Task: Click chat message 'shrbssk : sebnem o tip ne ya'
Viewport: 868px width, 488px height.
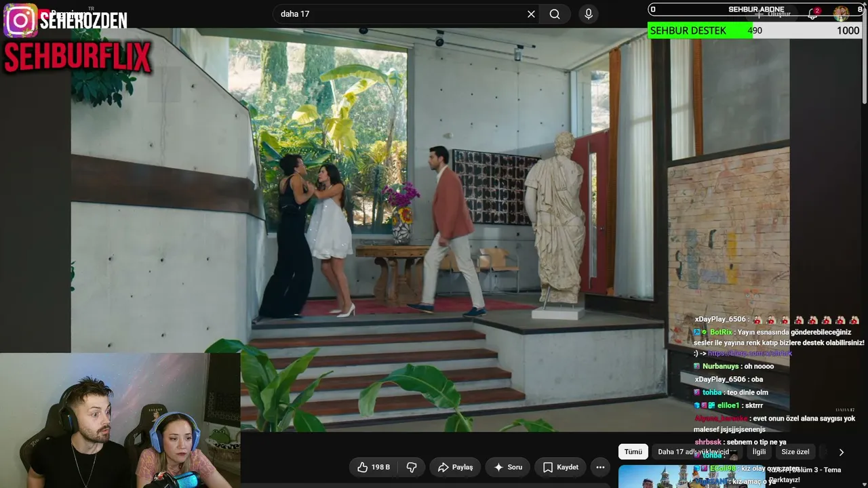Action: click(x=741, y=443)
